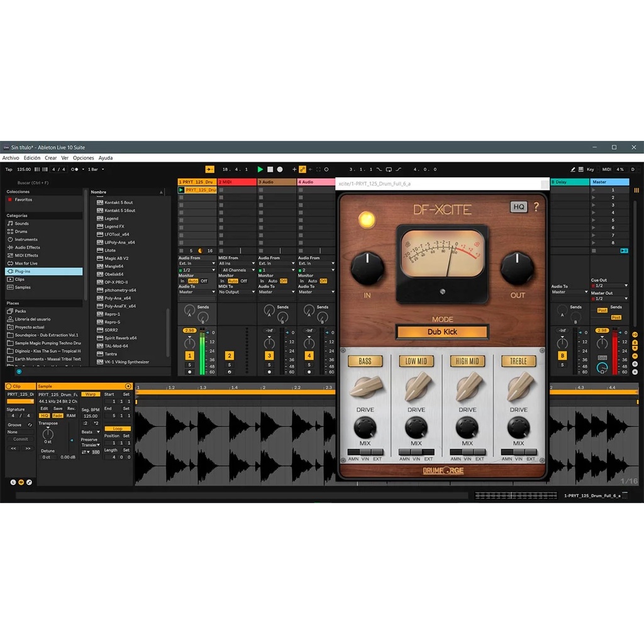Click the LOW MID band button
This screenshot has height=644, width=644.
tap(416, 361)
